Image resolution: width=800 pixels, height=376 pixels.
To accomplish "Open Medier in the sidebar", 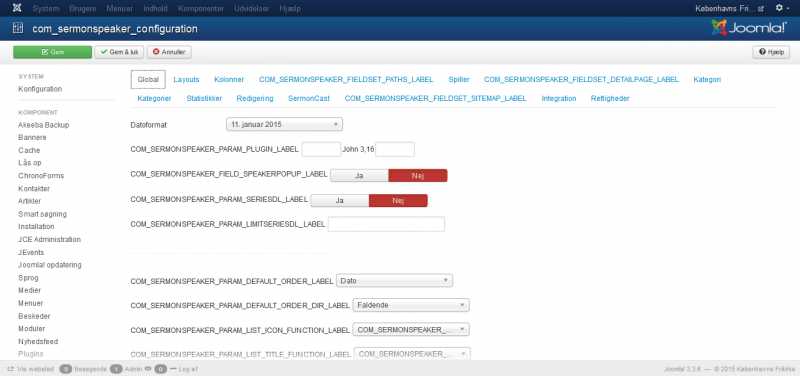I will coord(31,291).
